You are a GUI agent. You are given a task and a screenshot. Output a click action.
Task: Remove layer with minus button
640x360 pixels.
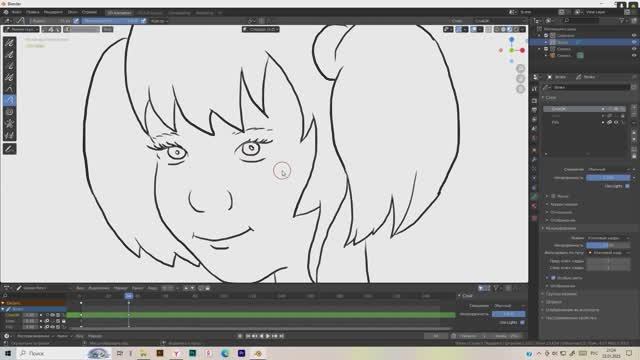click(x=634, y=115)
